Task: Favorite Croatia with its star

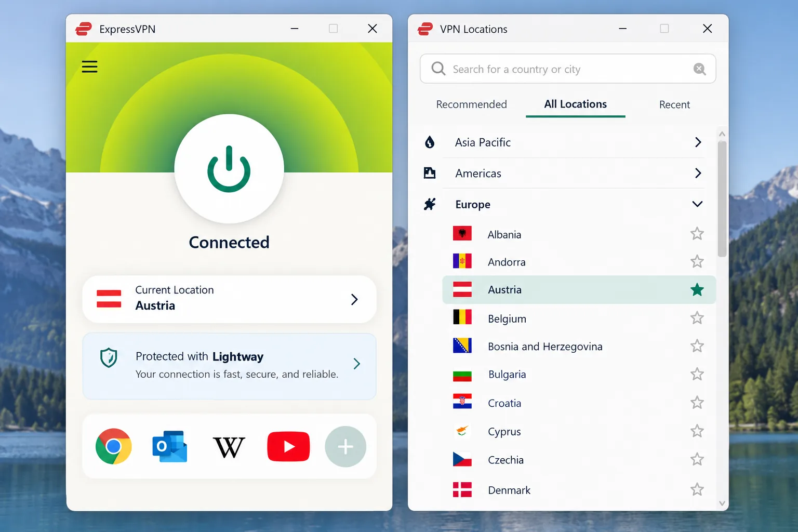Action: pos(697,403)
